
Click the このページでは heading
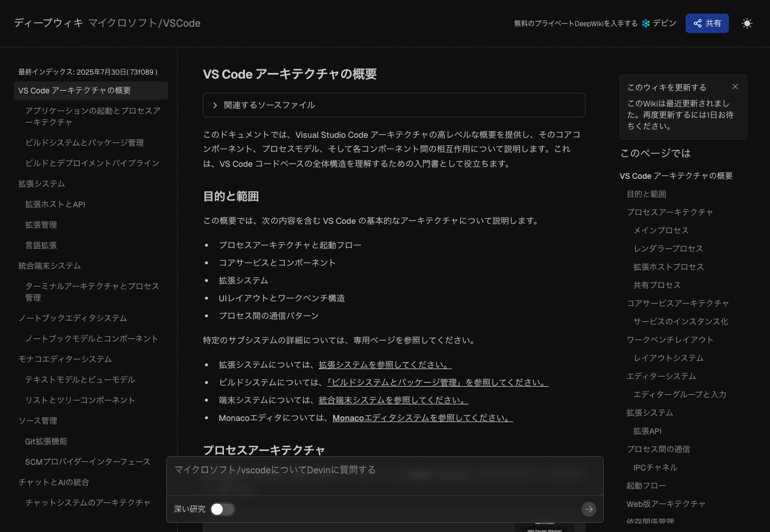click(656, 153)
